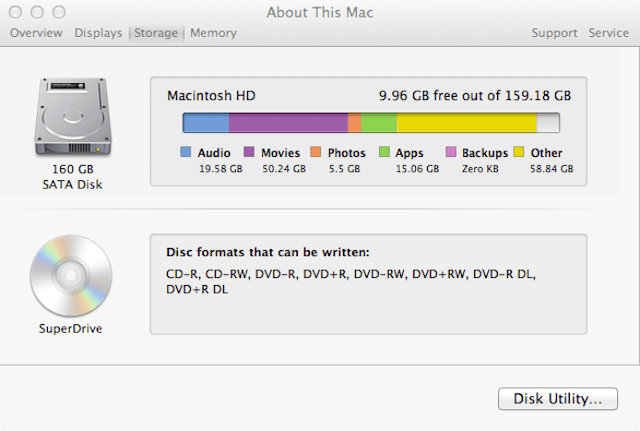Click the SuperDrive disc icon
Screen dimensions: 640x431
pyautogui.click(x=71, y=276)
